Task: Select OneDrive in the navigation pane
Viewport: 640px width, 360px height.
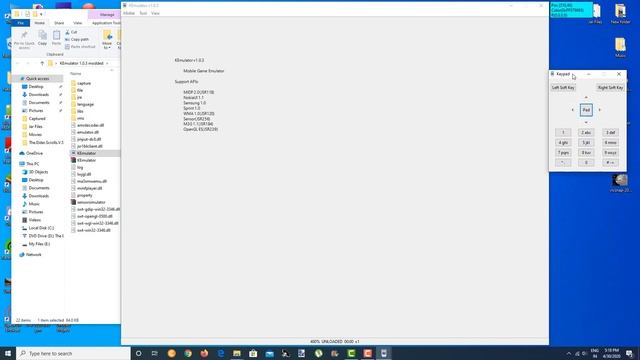Action: tap(34, 153)
